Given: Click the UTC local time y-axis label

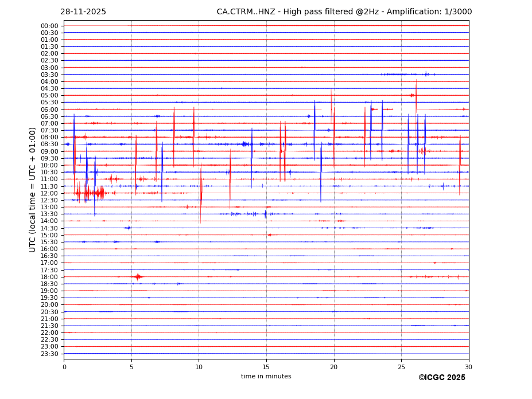Looking at the screenshot, I should [x=33, y=190].
